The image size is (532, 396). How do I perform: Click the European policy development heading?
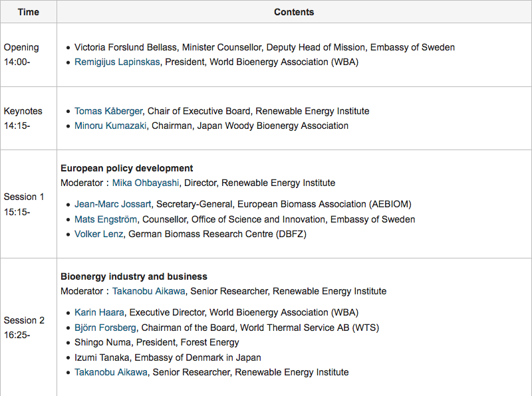click(126, 169)
